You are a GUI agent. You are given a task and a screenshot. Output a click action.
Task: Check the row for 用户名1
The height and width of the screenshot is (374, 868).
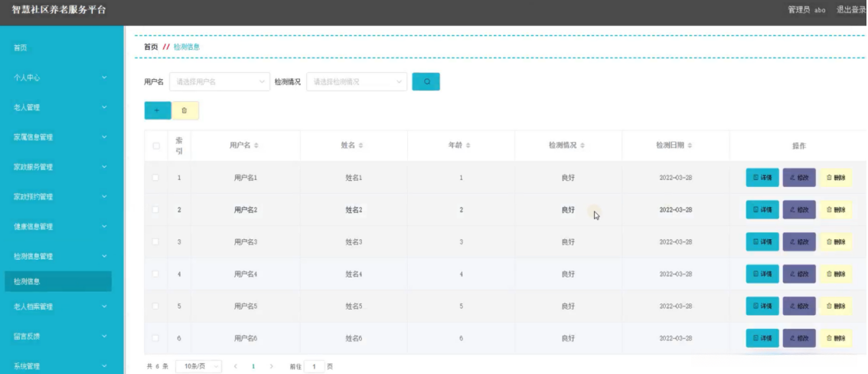[x=155, y=177]
